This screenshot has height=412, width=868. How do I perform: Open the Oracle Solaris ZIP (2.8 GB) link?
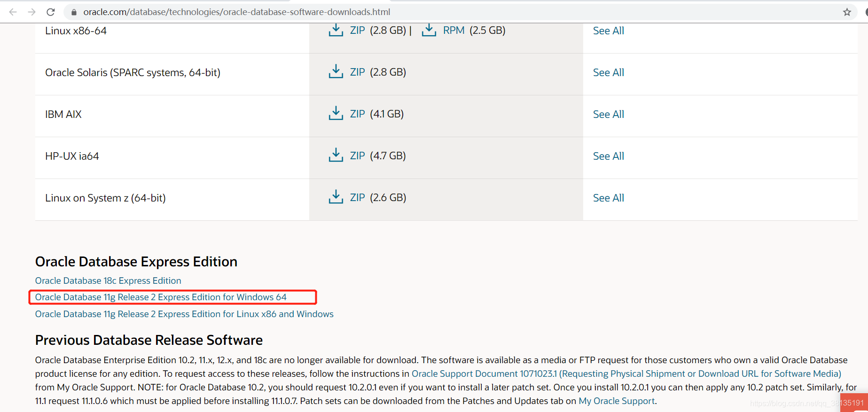click(357, 72)
